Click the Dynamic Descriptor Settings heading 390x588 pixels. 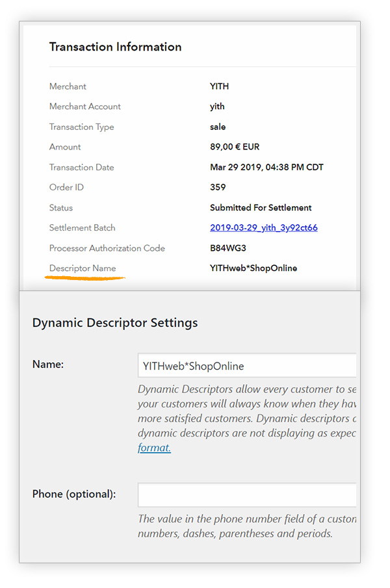pos(115,322)
